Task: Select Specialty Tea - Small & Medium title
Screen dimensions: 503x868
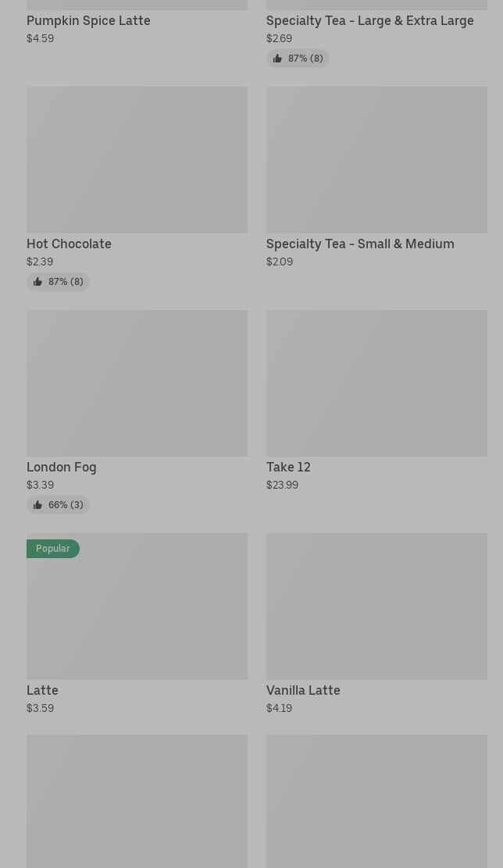Action: tap(360, 244)
